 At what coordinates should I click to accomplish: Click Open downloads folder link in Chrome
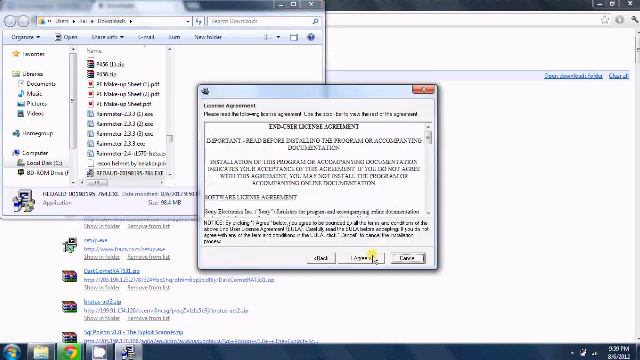pyautogui.click(x=573, y=76)
